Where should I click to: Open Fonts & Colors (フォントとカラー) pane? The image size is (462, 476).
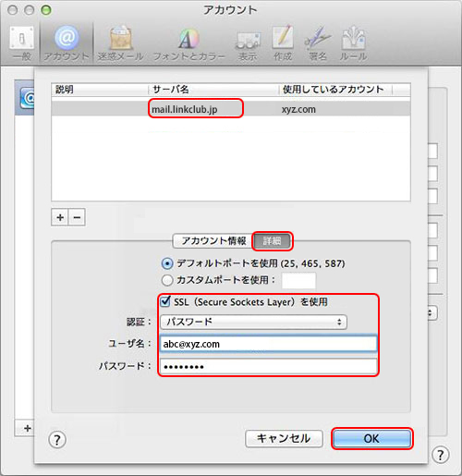click(188, 43)
